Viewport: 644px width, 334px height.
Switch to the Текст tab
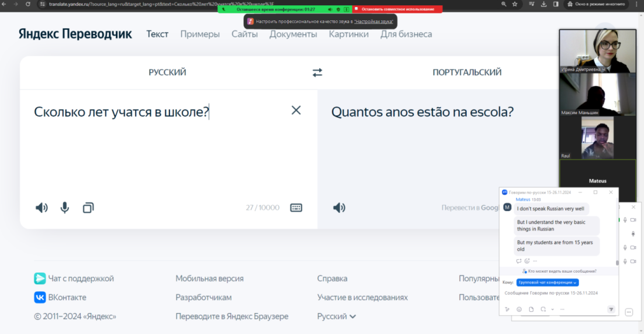tap(157, 34)
